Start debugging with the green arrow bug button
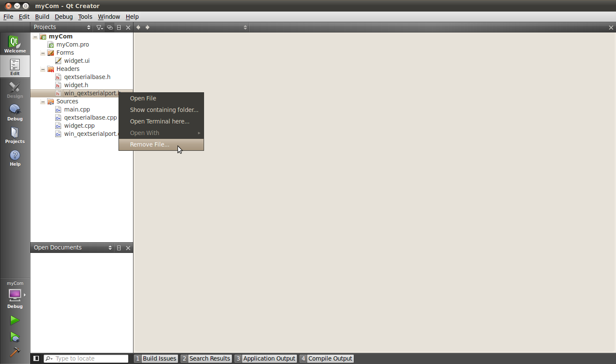616x364 pixels. click(15, 337)
